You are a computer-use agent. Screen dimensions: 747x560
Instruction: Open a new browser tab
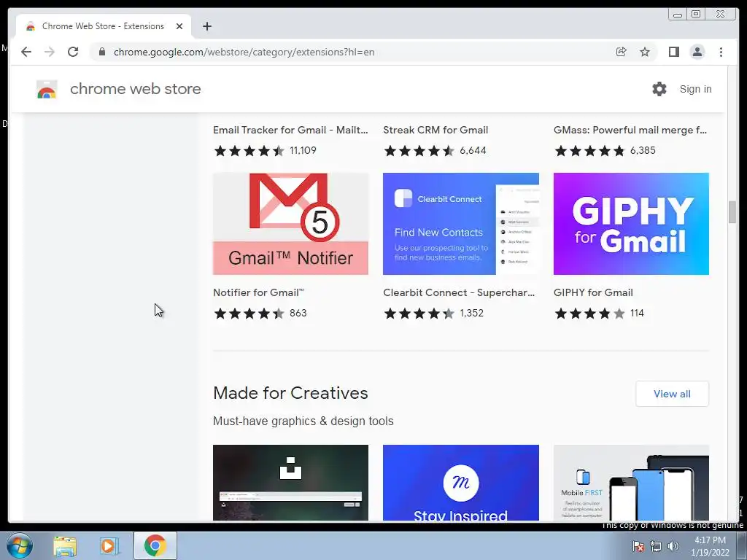coord(206,26)
